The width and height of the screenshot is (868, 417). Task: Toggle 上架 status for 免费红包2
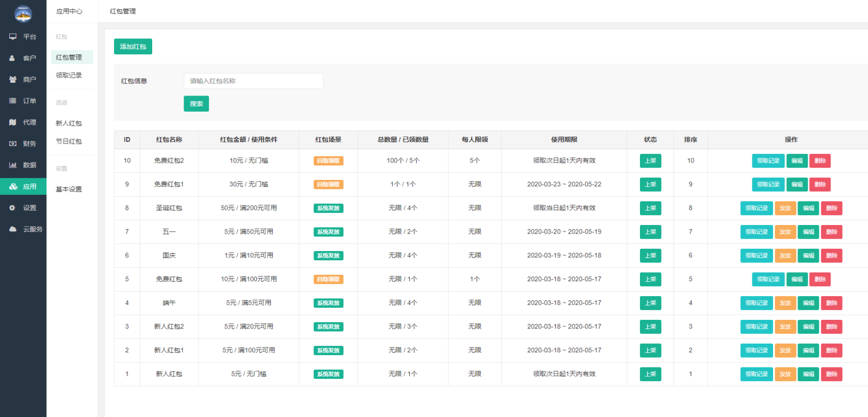click(x=650, y=161)
